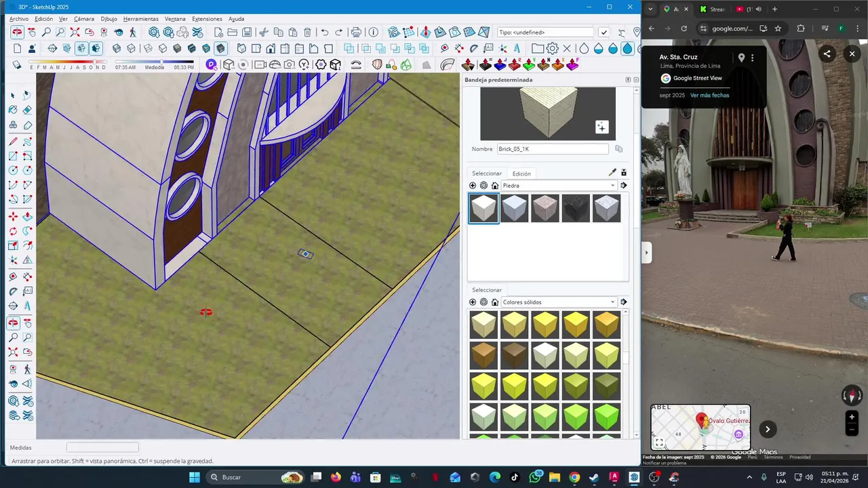Click Google Street View label
This screenshot has width=868, height=488.
[x=697, y=78]
